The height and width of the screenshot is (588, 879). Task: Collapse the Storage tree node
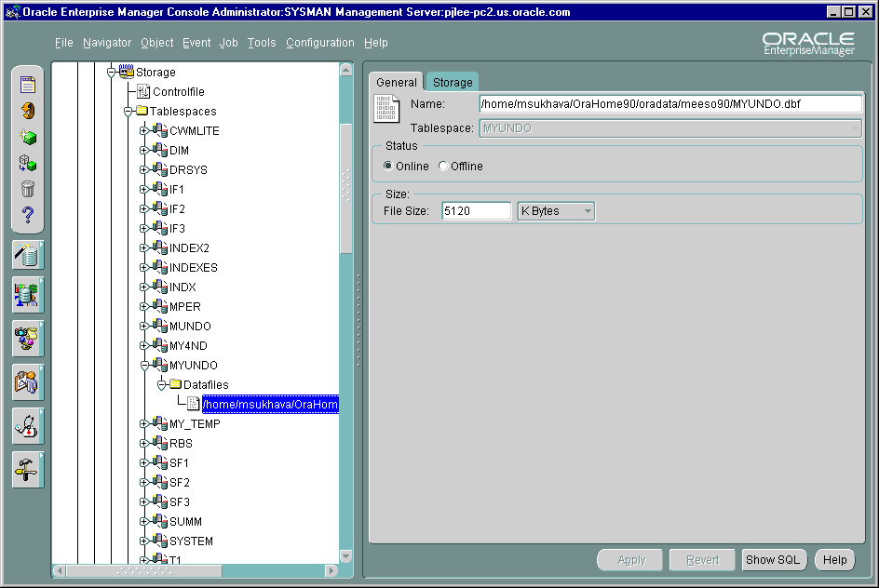pyautogui.click(x=112, y=73)
